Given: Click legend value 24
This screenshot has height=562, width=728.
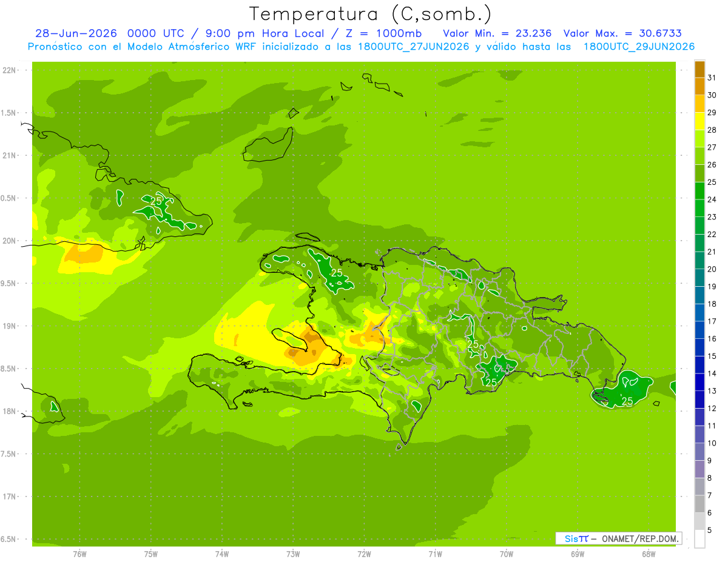Looking at the screenshot, I should [712, 199].
